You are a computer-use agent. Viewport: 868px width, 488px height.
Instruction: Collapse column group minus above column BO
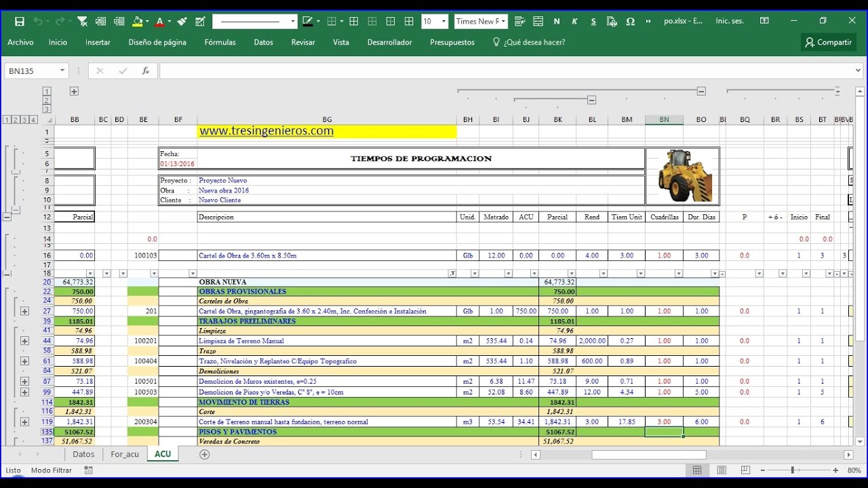701,91
